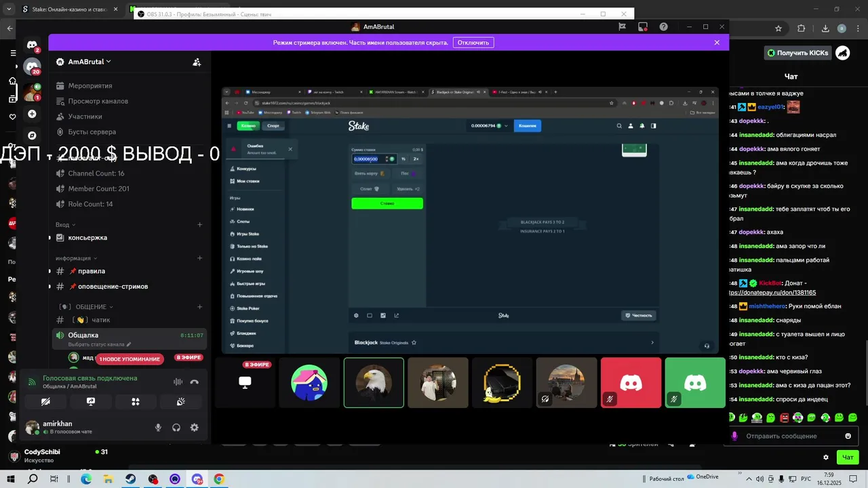Add channel to ОБЩЕНИЕ category
Screen dimensions: 868x488
[x=199, y=307]
